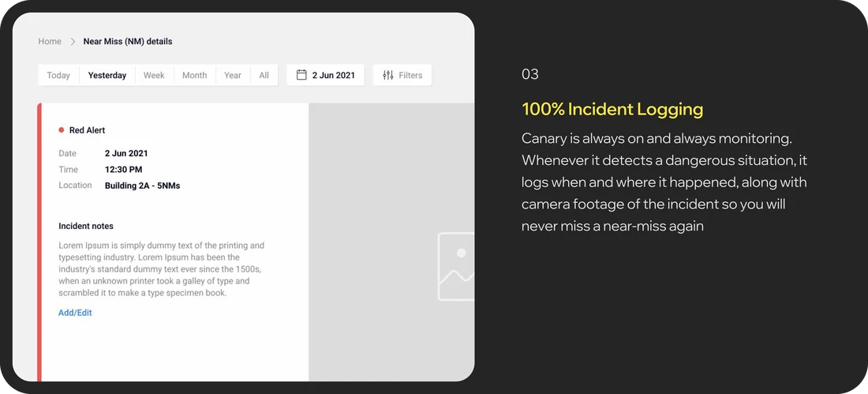This screenshot has width=868, height=394.
Task: Click the Date label in the alert card
Action: pos(68,153)
